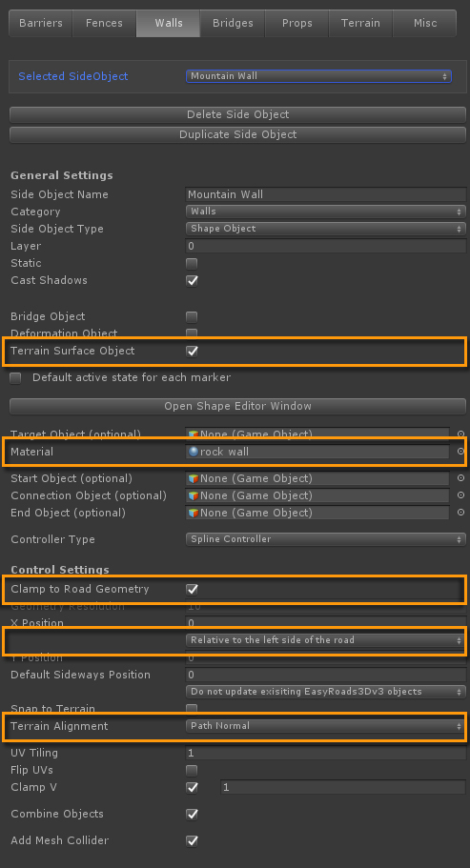Click Open Shape Editor Window button
This screenshot has width=470, height=868.
pyautogui.click(x=237, y=406)
